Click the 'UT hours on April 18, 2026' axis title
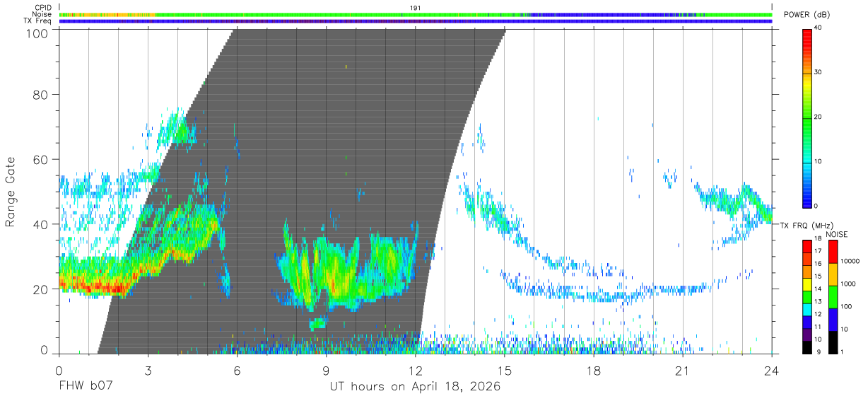Image resolution: width=868 pixels, height=401 pixels. pos(415,387)
